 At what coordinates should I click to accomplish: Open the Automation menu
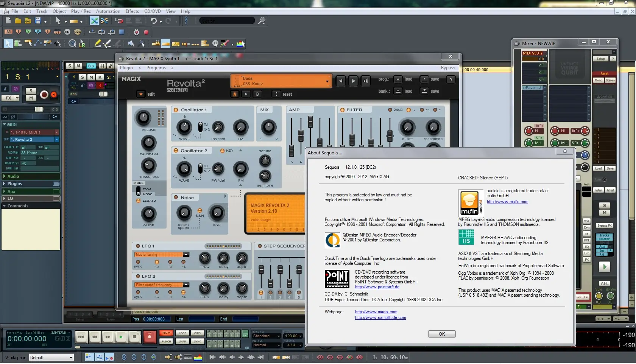click(108, 11)
